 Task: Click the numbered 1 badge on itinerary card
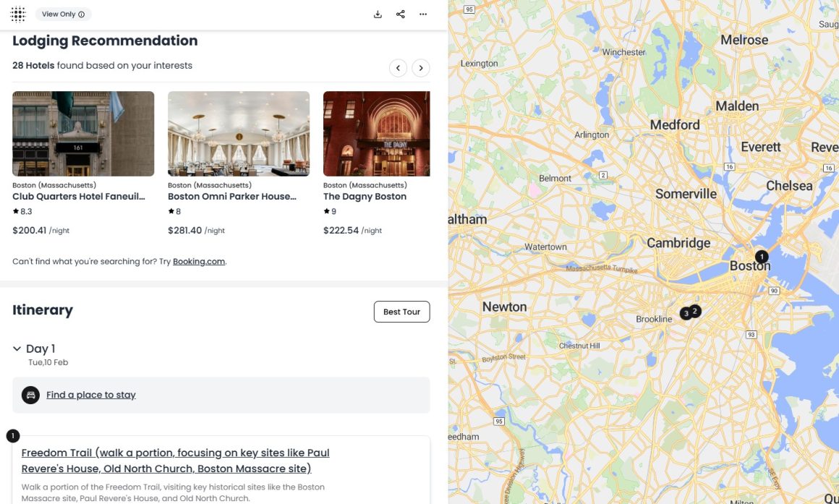coord(13,435)
